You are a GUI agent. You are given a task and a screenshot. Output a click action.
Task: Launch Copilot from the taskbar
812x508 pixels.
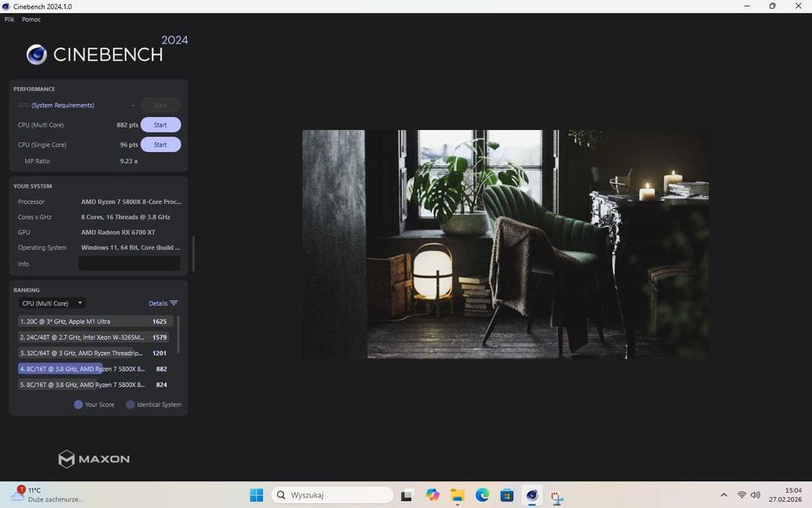[433, 495]
